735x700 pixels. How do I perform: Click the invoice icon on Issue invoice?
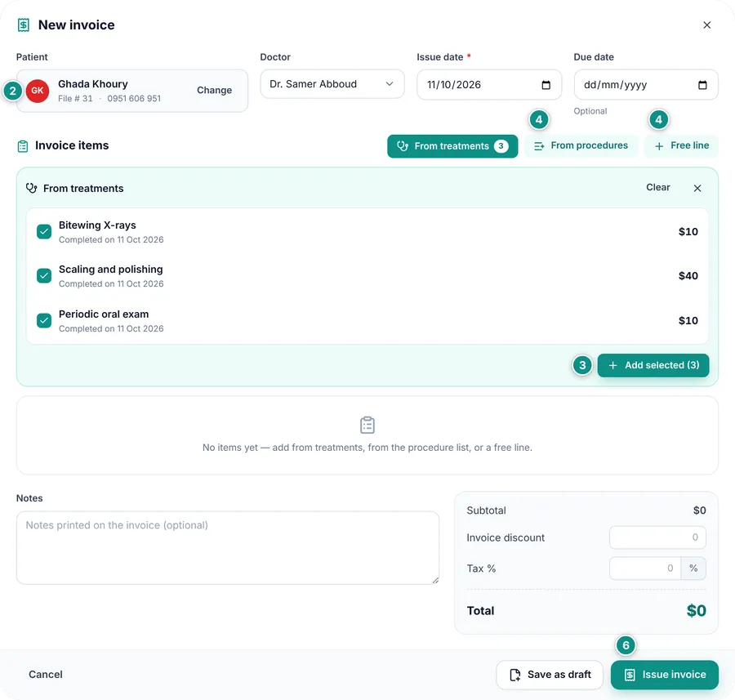630,675
